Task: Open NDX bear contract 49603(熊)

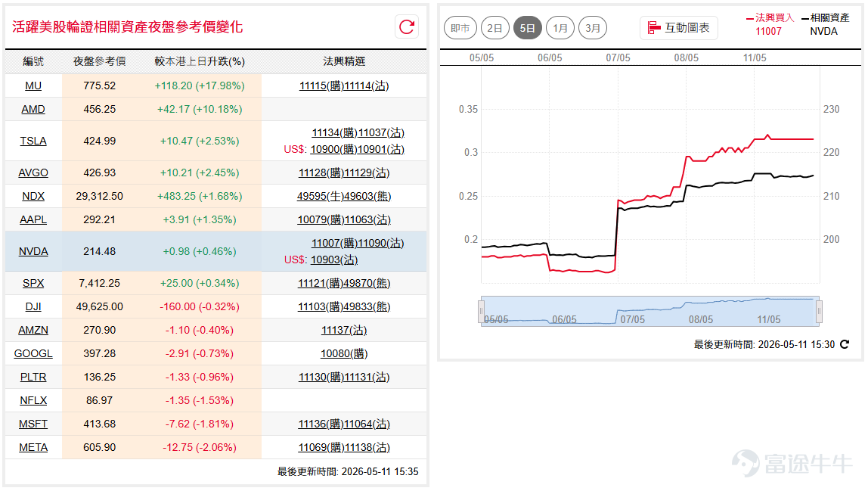Action: click(367, 196)
